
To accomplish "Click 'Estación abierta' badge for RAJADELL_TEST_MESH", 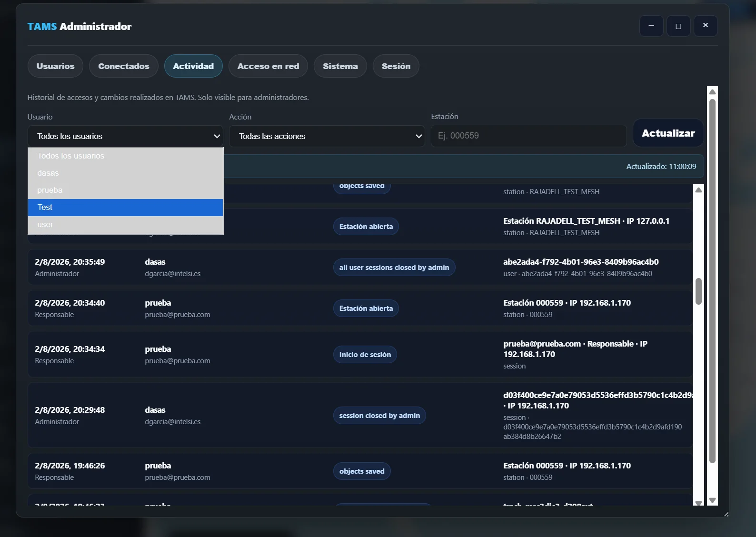I will [366, 227].
